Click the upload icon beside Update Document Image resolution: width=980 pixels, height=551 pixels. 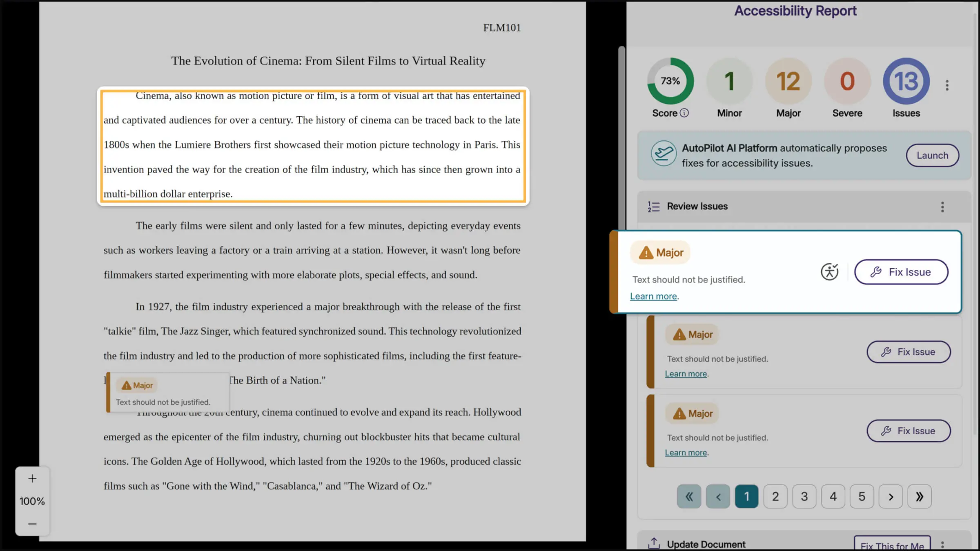pyautogui.click(x=654, y=543)
